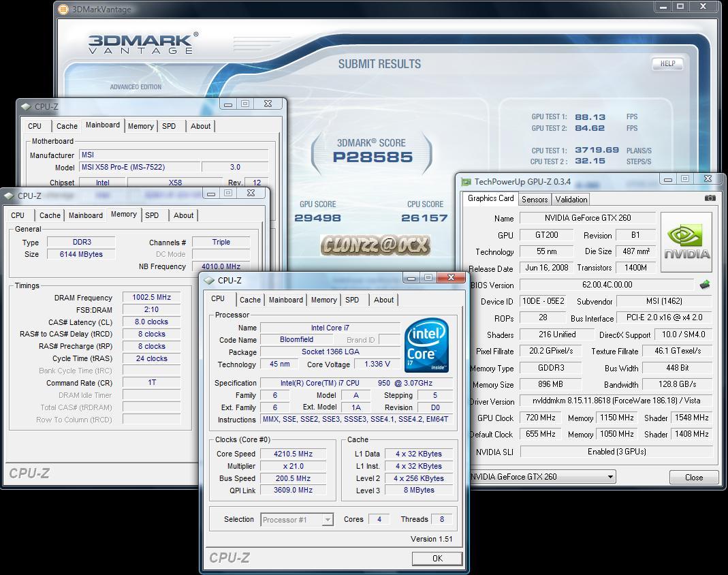Viewport: 728px width, 575px height.
Task: Click the Instructions field in CPU-Z
Action: pyautogui.click(x=356, y=420)
